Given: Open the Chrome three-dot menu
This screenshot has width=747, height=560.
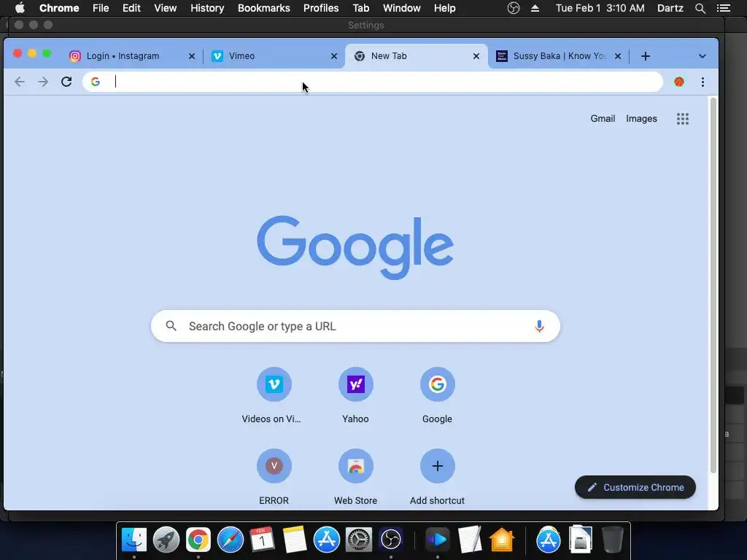Looking at the screenshot, I should pos(703,82).
